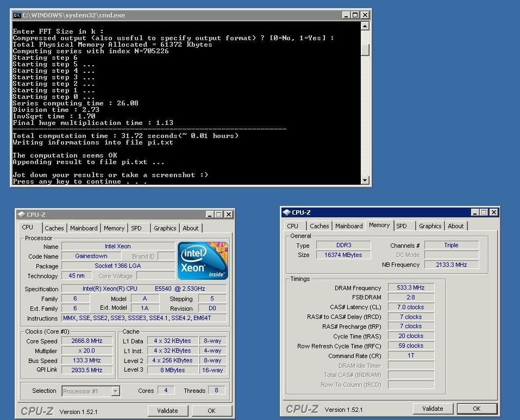Click the E5540 @ 2.53GHz specification field
The image size is (520, 420).
point(144,289)
